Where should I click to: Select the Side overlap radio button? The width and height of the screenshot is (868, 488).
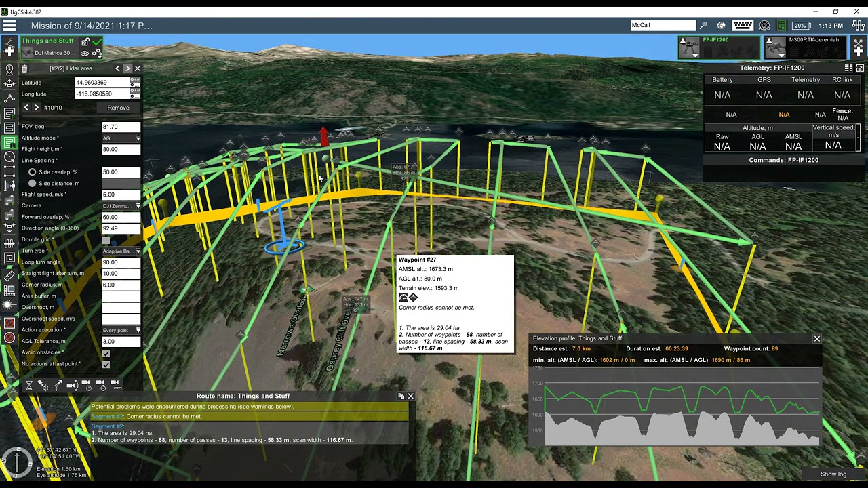point(32,172)
